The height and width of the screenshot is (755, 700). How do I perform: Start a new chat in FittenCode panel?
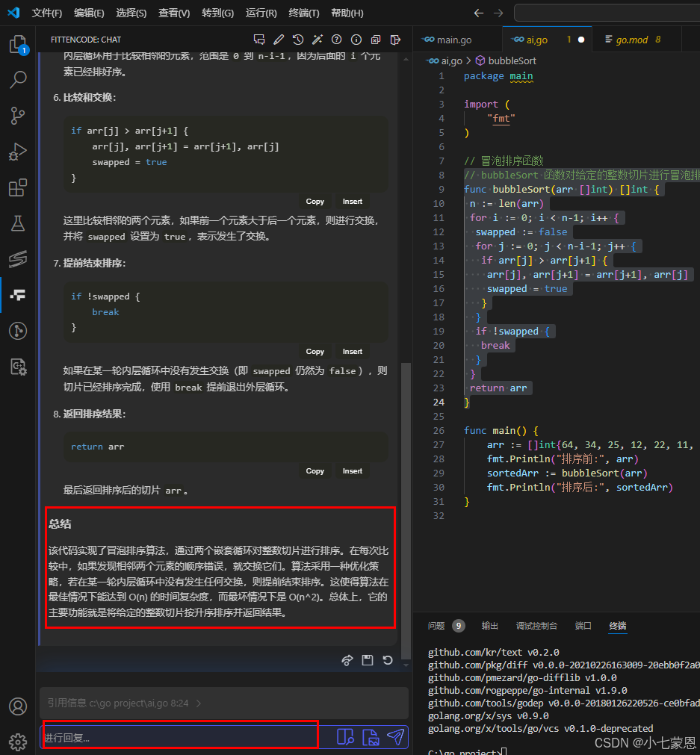(x=259, y=39)
